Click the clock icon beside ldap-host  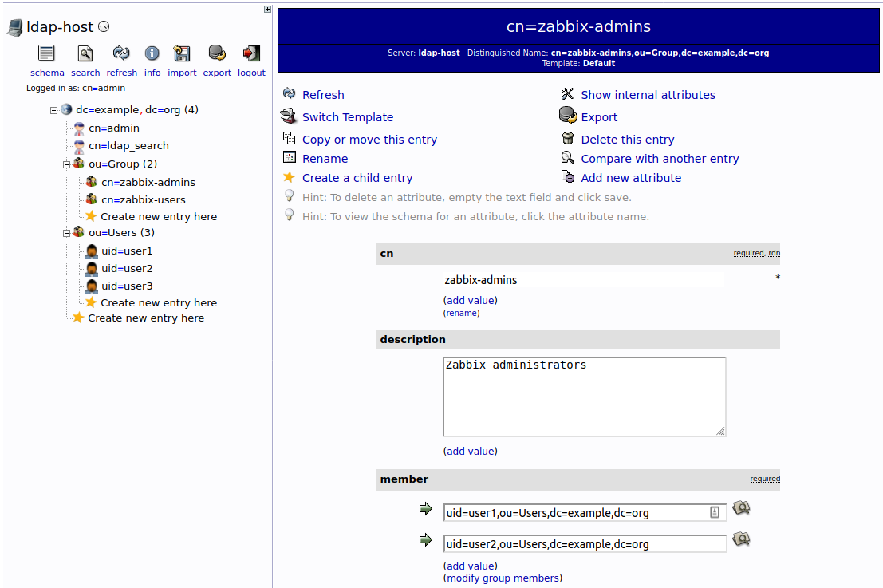click(104, 26)
